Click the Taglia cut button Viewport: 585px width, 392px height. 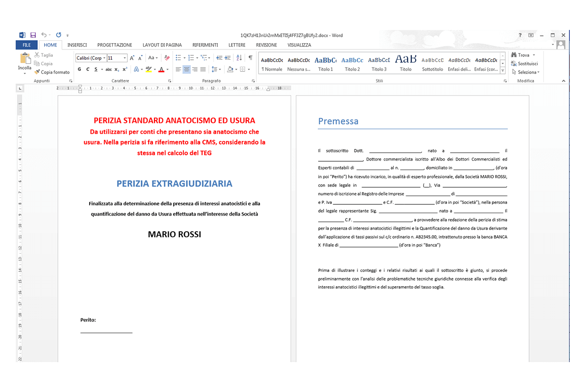(44, 55)
